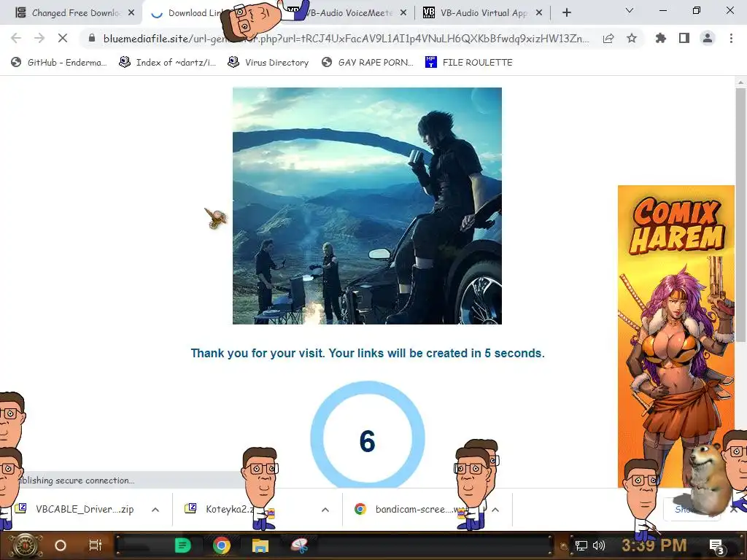Open the green notes app in taskbar
Viewport: 747px width, 560px height.
(183, 545)
